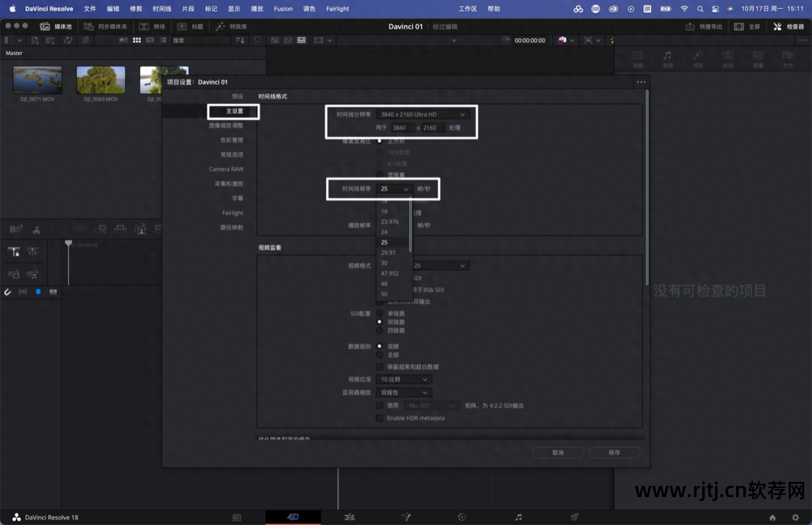Open the Deliver rocket page icon

[574, 517]
